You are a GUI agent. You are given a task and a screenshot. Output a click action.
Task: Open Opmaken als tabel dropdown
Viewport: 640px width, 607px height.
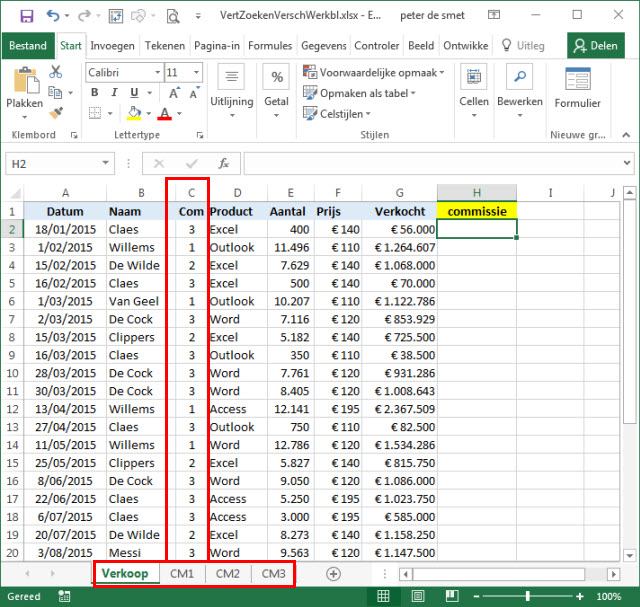point(359,93)
